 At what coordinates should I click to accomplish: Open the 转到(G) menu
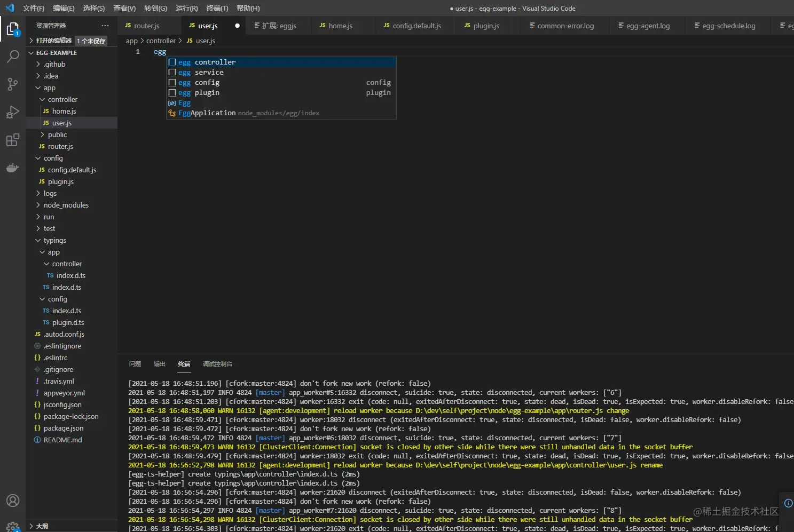coord(155,8)
